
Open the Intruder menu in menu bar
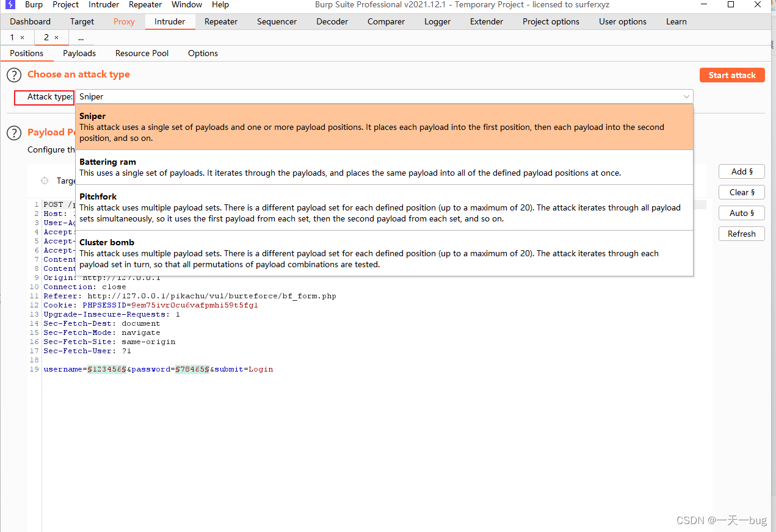coord(104,5)
